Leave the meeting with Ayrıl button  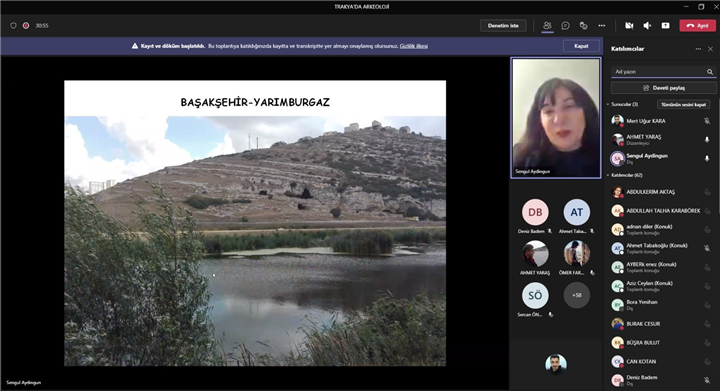697,26
